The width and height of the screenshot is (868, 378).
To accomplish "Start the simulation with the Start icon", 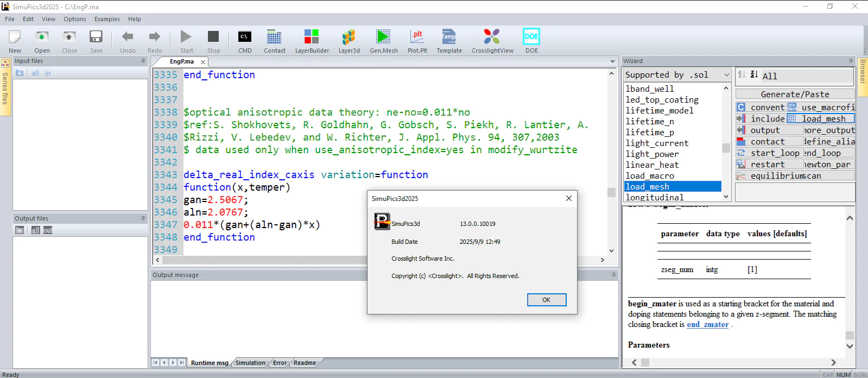I will tap(186, 41).
